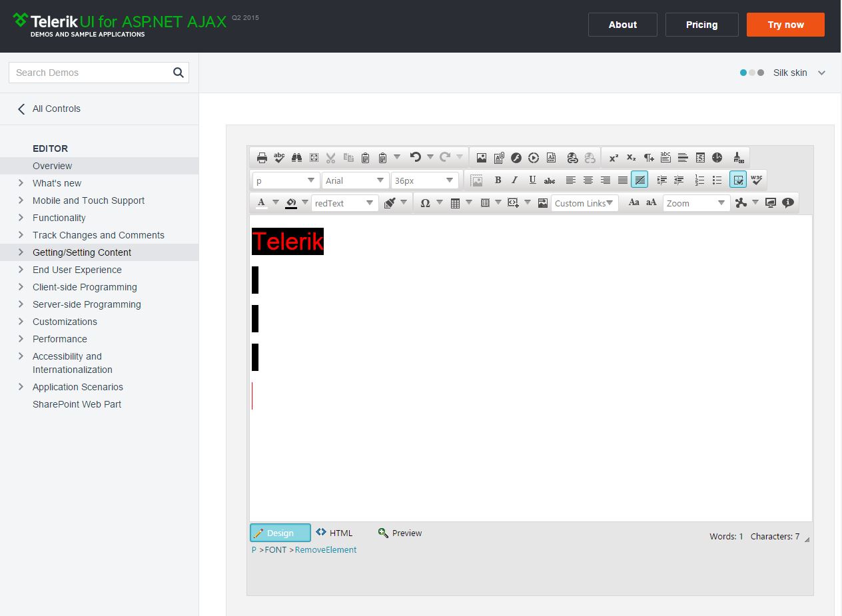Toggle numbered list
This screenshot has width=842, height=616.
coord(700,180)
